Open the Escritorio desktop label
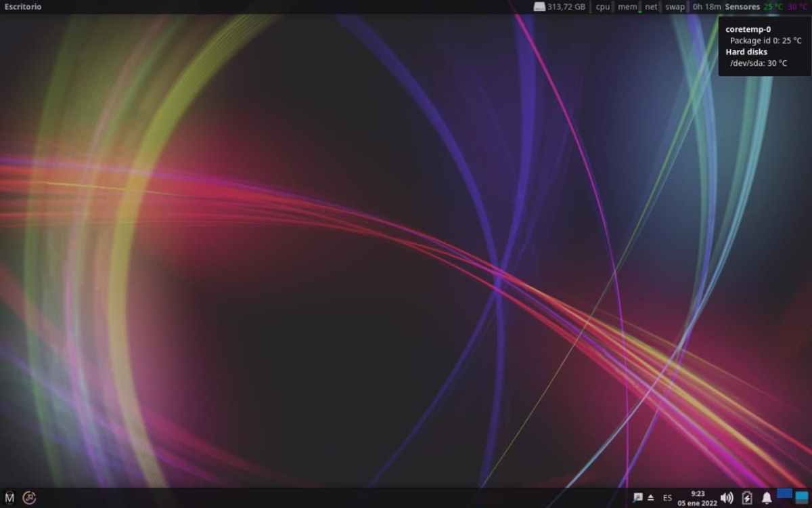812x508 pixels. [x=23, y=7]
